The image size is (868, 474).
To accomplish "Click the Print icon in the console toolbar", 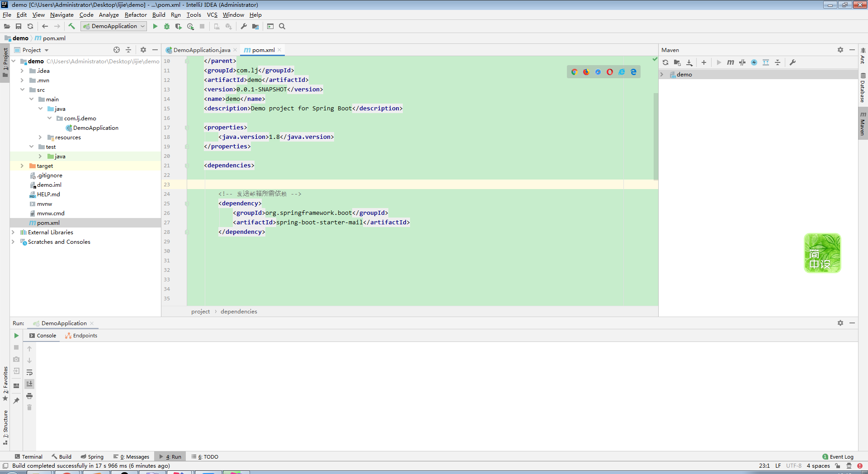I will [29, 396].
